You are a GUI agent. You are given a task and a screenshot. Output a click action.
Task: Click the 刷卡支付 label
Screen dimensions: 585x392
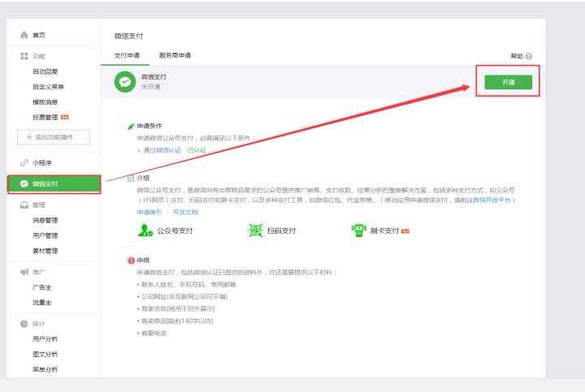pos(384,230)
